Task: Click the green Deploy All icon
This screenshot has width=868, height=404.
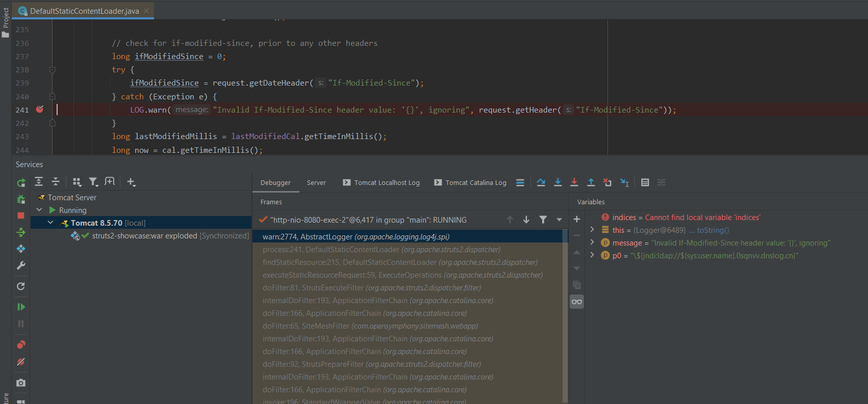Action: point(21,232)
